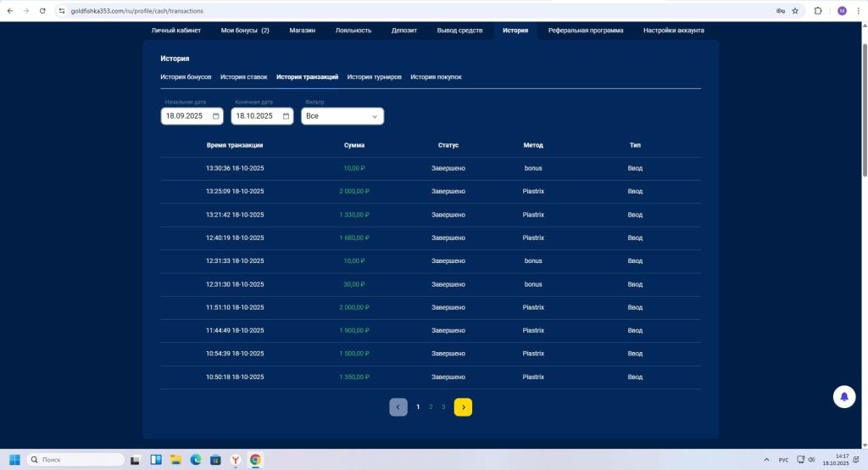Click transaction time 10:50:18 18-10-2025
The height and width of the screenshot is (470, 868).
235,377
